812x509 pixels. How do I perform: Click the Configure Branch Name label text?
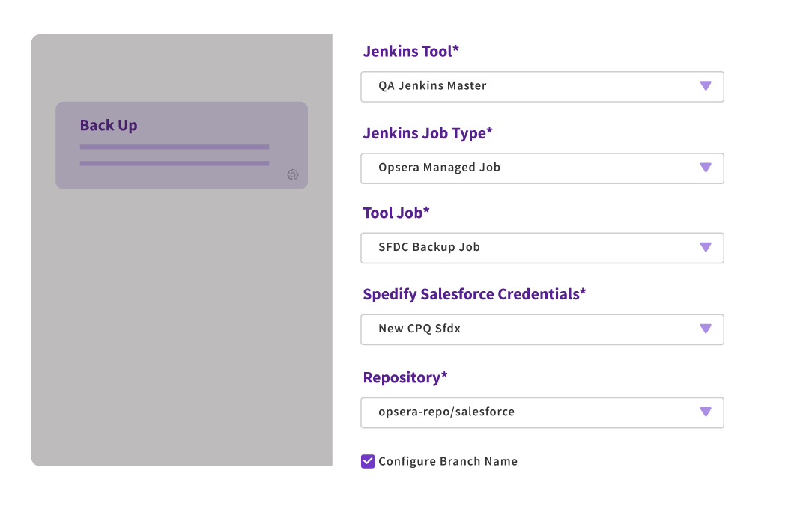pos(448,461)
